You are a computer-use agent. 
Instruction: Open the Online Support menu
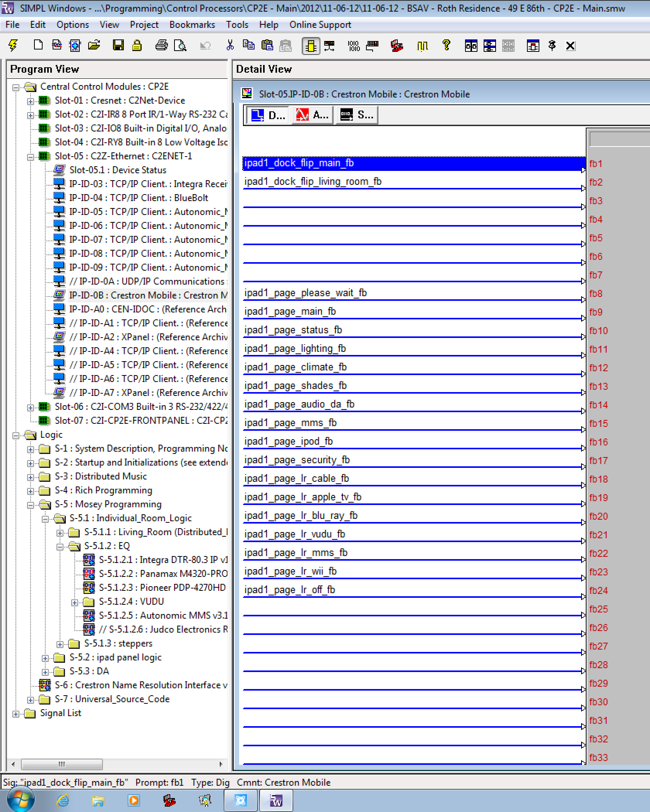tap(320, 25)
